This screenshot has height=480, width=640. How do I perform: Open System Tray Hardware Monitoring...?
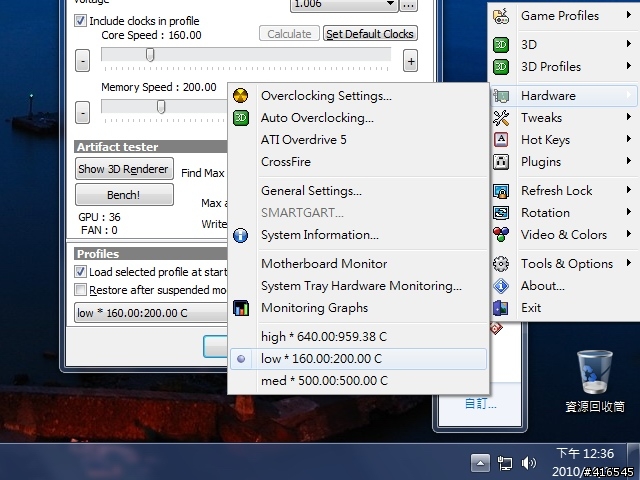tap(358, 286)
